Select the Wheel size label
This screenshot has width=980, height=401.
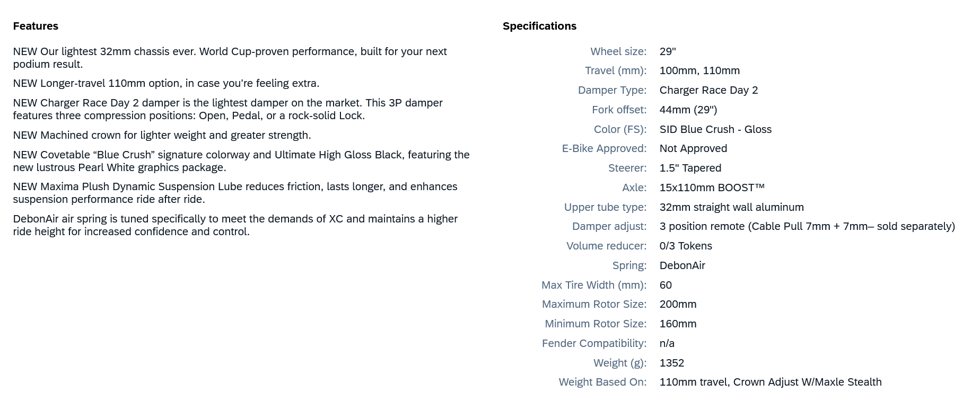[x=618, y=51]
